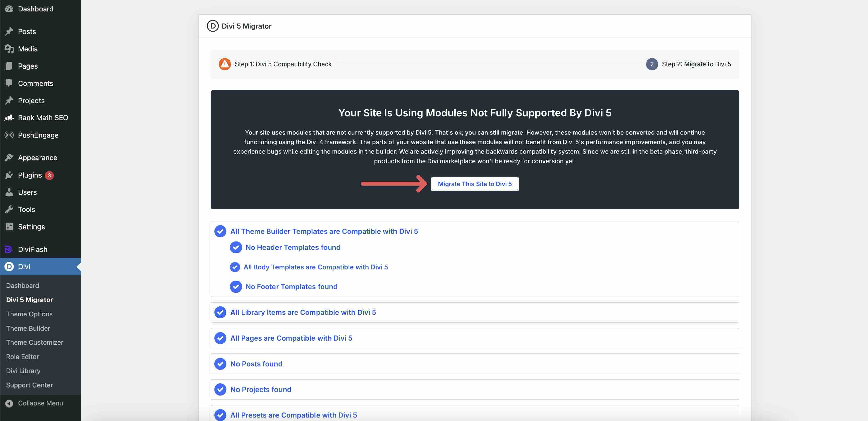868x421 pixels.
Task: Select Theme Customizer in the Divi submenu
Action: (x=34, y=342)
